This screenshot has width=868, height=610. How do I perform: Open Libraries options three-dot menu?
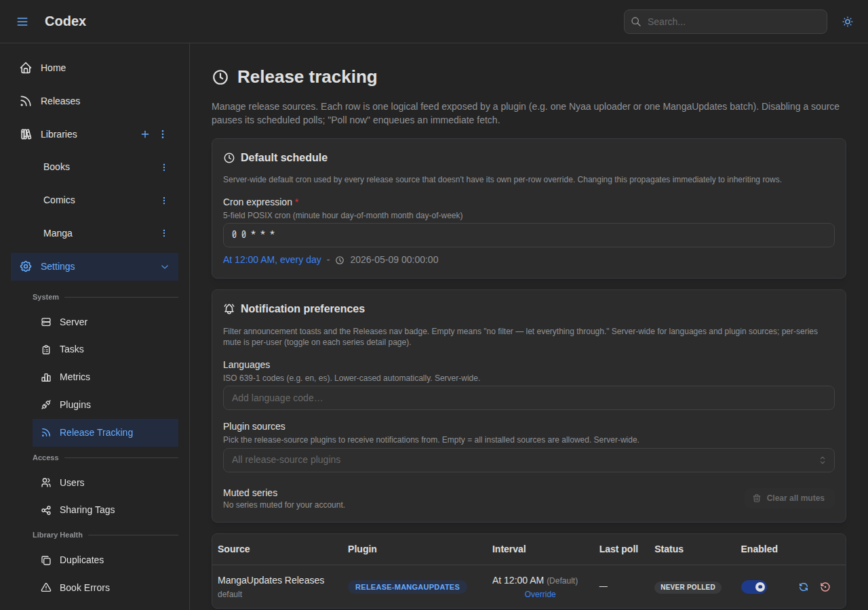(163, 134)
